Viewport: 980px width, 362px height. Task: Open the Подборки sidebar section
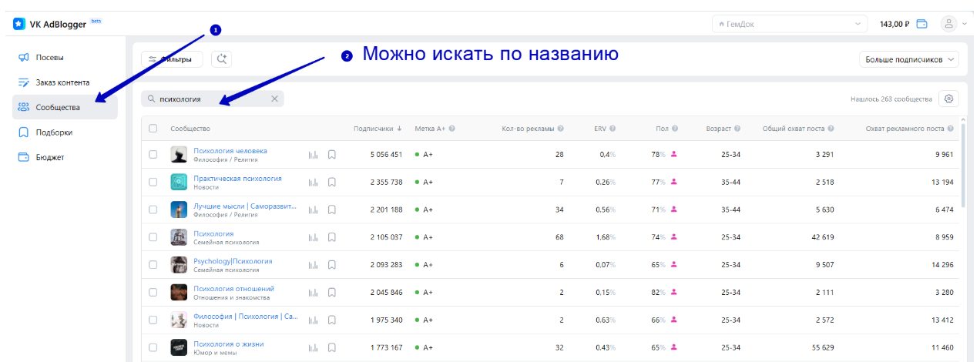(x=54, y=132)
